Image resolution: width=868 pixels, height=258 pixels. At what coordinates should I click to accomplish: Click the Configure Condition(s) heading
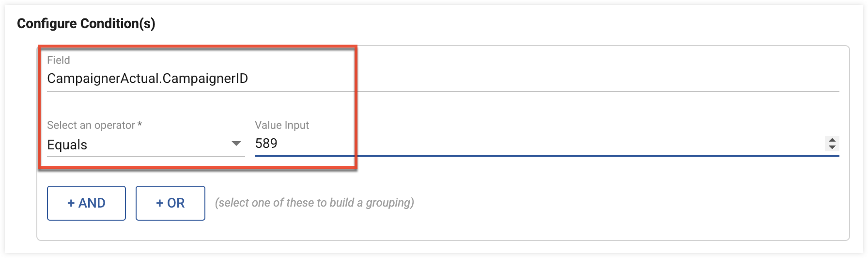tap(86, 23)
